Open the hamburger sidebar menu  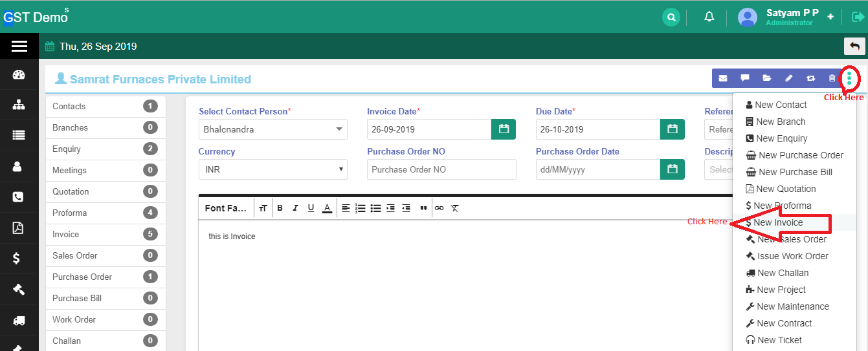pos(19,46)
